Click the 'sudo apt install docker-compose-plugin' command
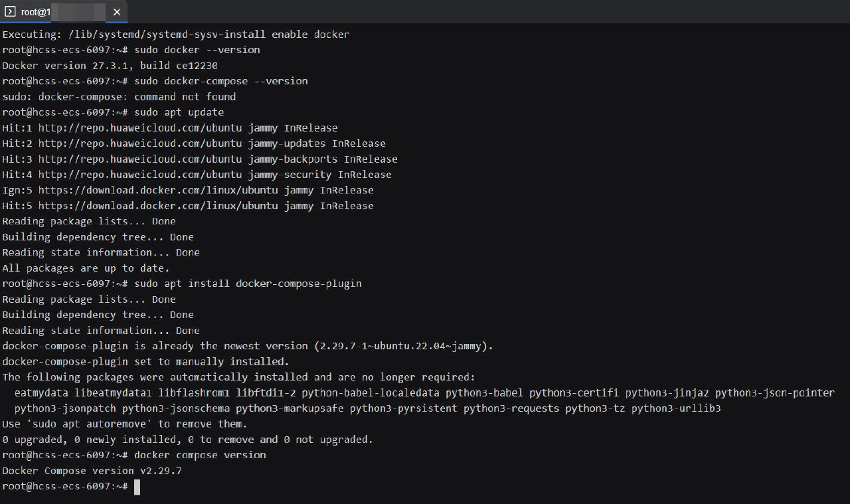The height and width of the screenshot is (504, 850). [x=248, y=284]
